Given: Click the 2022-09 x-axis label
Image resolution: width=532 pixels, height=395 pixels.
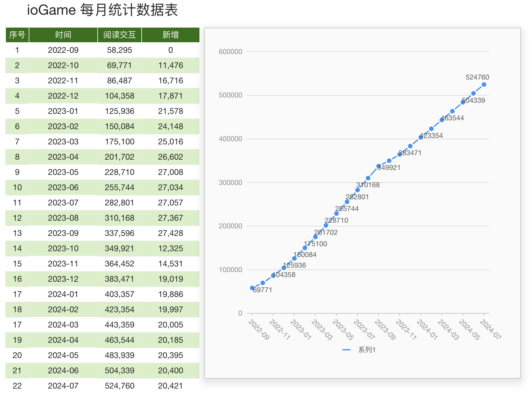Looking at the screenshot, I should [x=259, y=330].
